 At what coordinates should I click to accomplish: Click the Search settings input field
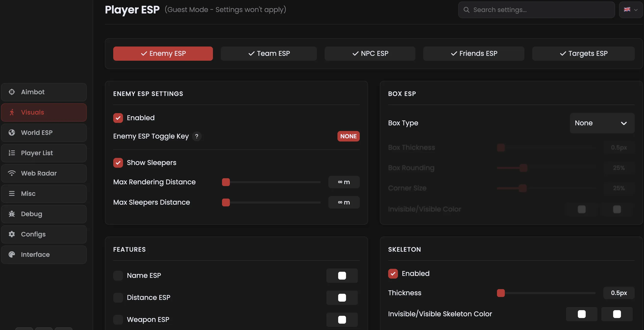coord(536,10)
